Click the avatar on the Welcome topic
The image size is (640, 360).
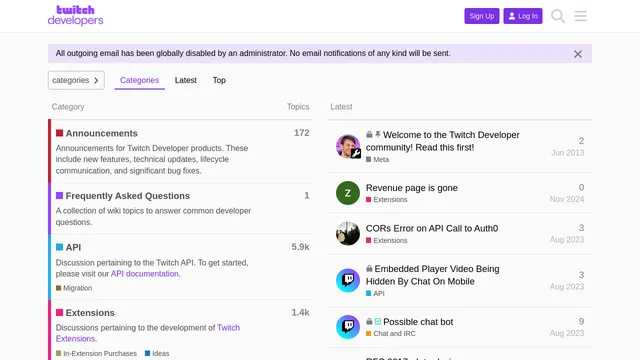tap(348, 146)
